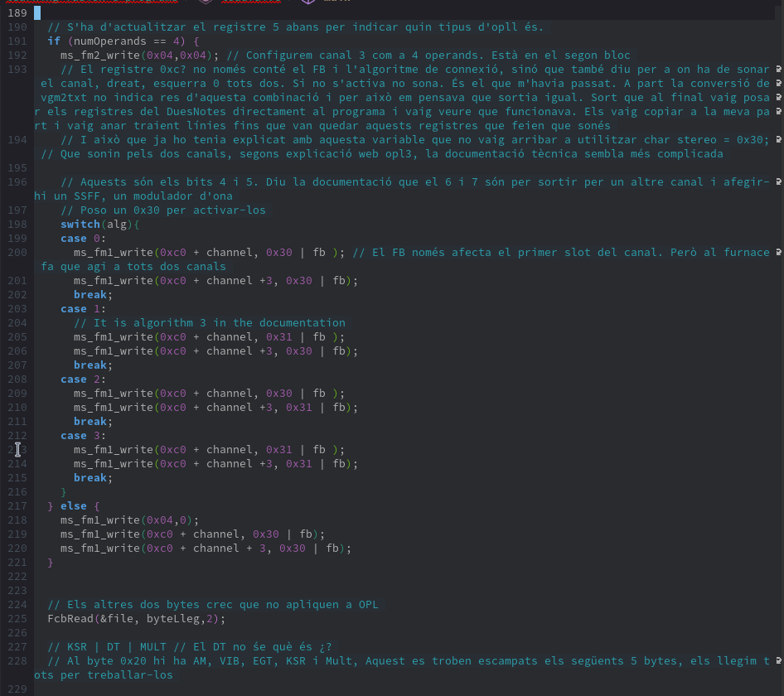Viewport: 784px width, 696px height.
Task: Click the '// KSR | DT | MULT' comment
Action: (107, 647)
